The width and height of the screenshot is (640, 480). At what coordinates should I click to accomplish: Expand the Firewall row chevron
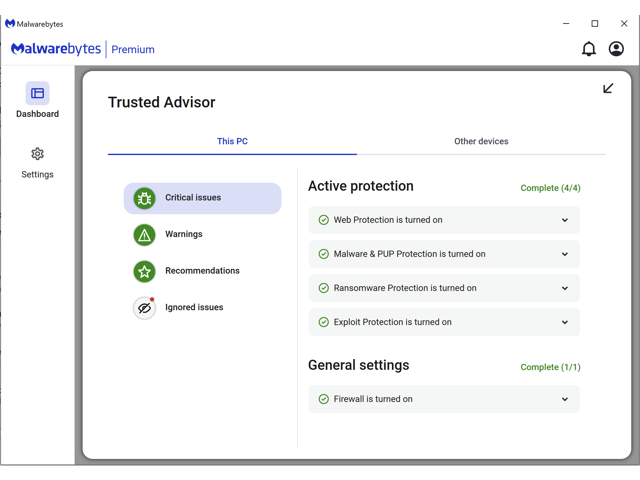(565, 399)
